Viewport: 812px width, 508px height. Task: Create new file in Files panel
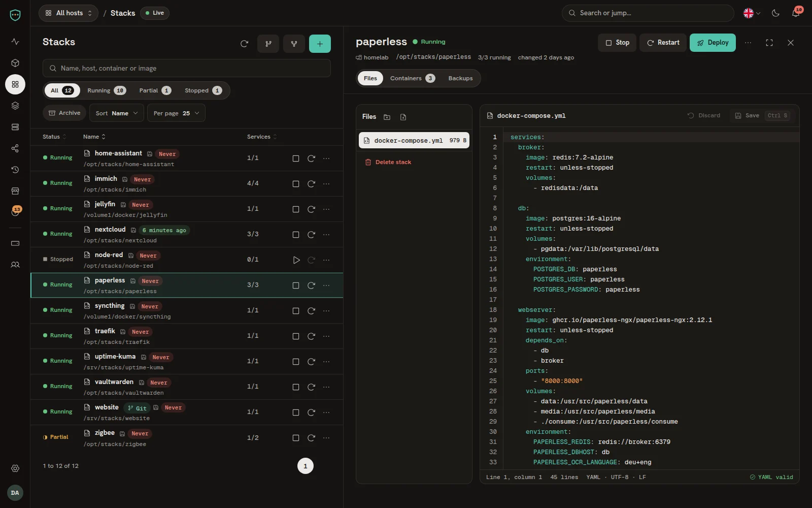(403, 117)
